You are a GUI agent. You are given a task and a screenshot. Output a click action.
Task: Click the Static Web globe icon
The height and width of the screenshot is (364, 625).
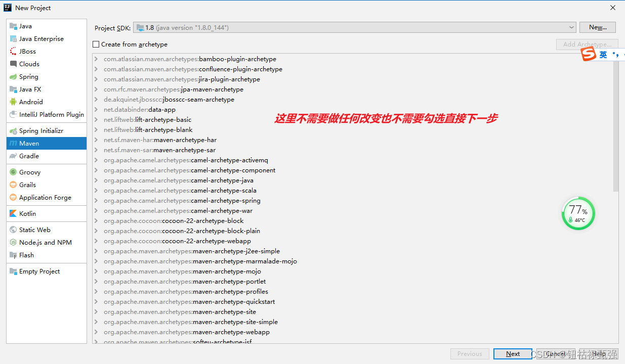(x=14, y=230)
